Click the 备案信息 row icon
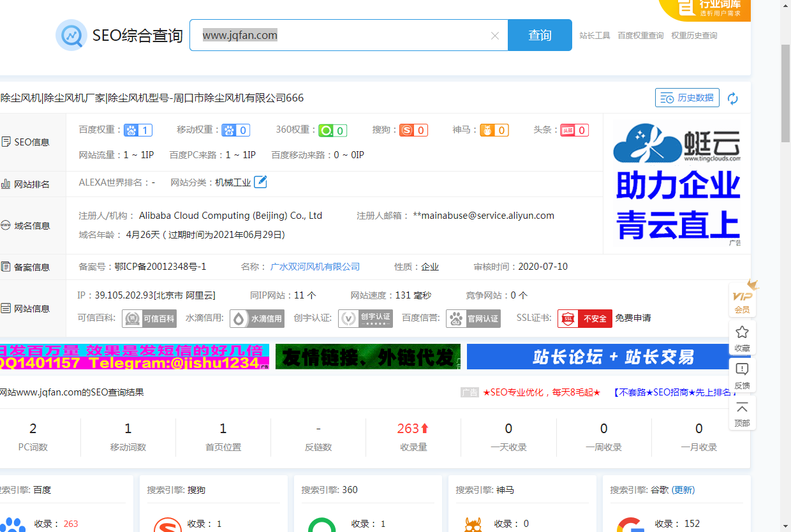The image size is (791, 532). 6,267
